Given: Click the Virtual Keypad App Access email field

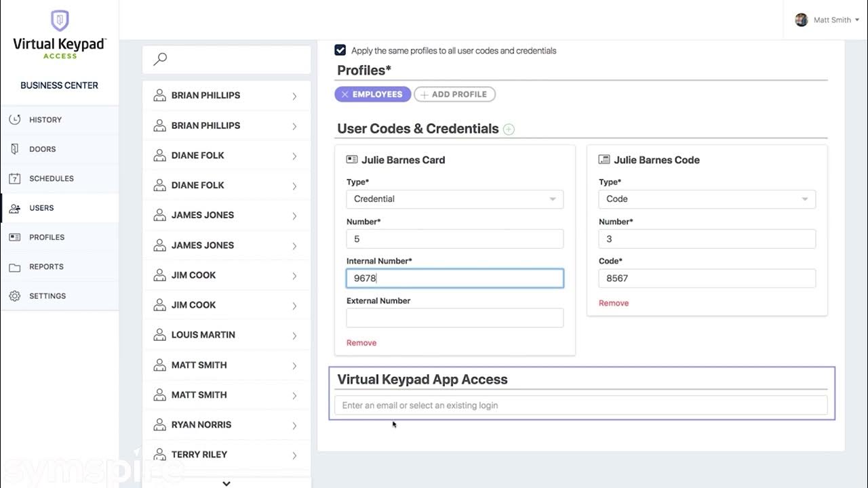Looking at the screenshot, I should point(580,405).
